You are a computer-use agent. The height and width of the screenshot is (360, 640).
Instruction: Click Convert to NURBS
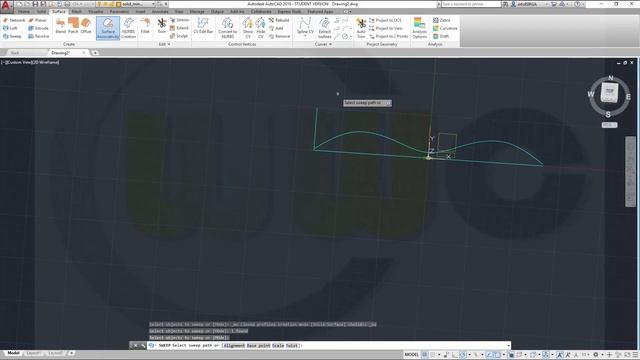click(x=227, y=28)
